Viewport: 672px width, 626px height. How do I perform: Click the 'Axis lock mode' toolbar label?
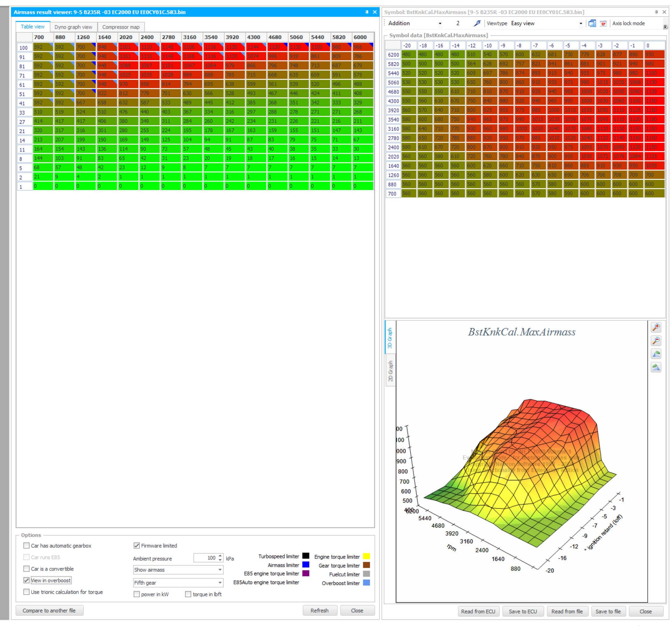tap(628, 23)
